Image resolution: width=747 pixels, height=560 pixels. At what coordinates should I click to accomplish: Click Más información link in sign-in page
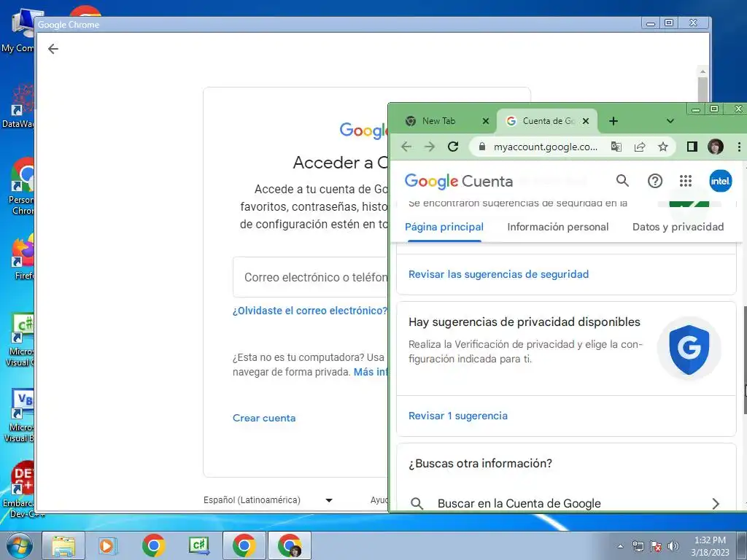tap(371, 372)
